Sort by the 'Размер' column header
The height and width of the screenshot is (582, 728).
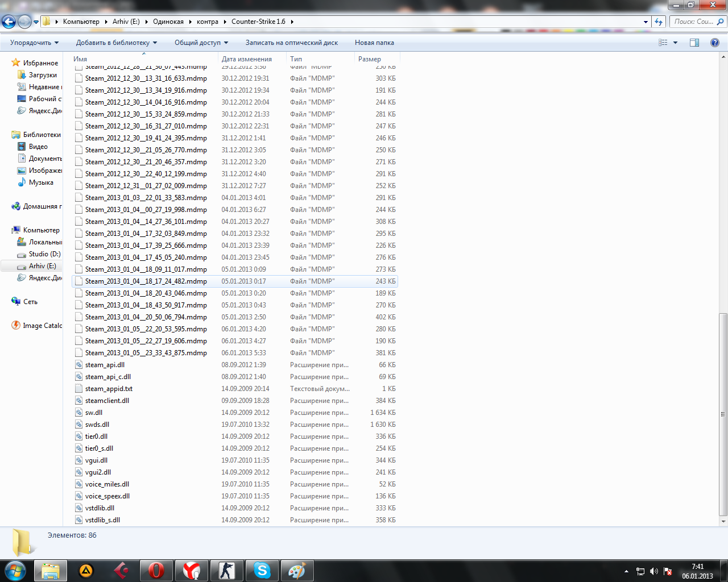377,59
